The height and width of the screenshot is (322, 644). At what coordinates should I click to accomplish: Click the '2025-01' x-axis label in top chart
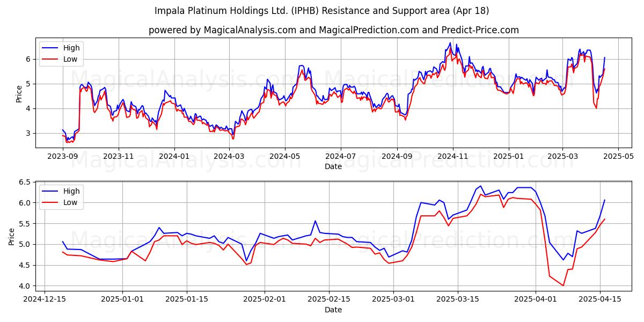pos(509,157)
